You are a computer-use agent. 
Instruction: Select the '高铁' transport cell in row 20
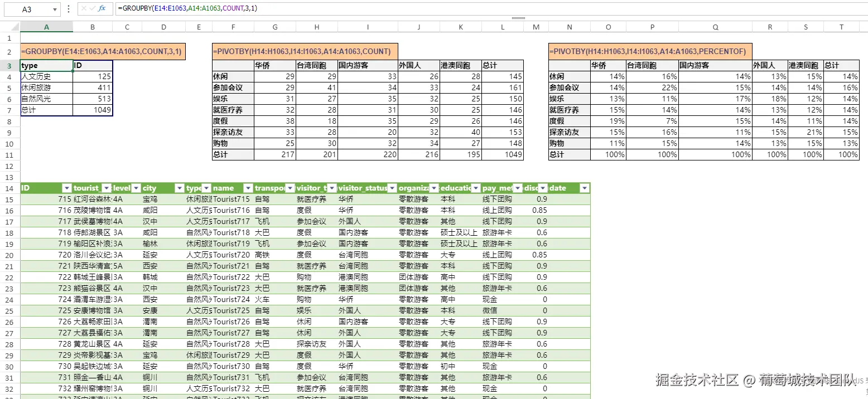[274, 255]
